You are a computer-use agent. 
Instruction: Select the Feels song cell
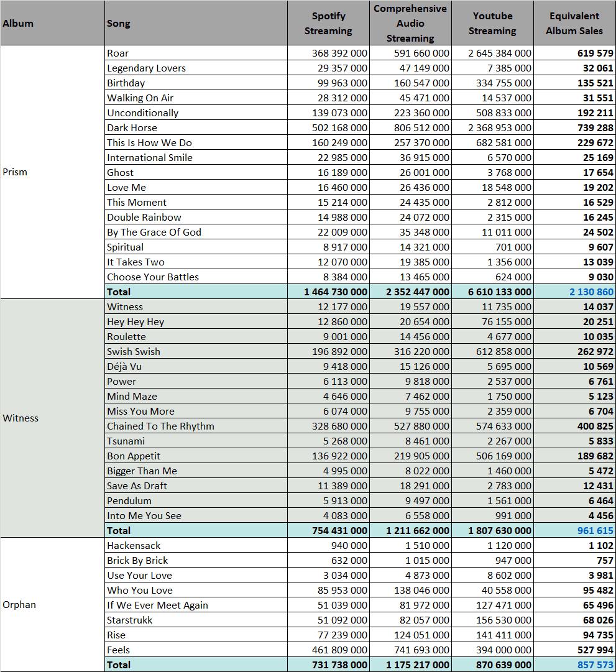coord(196,650)
